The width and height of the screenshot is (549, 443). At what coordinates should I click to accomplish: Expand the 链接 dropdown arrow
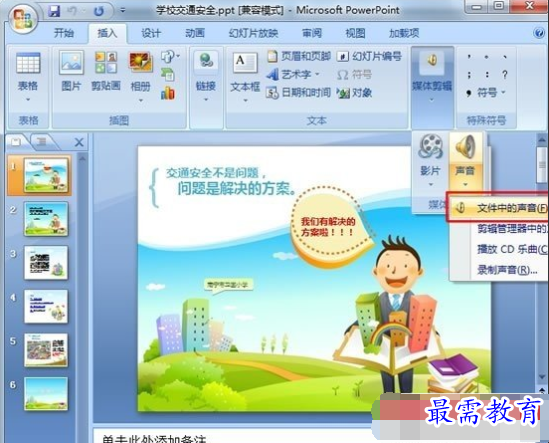tap(206, 100)
